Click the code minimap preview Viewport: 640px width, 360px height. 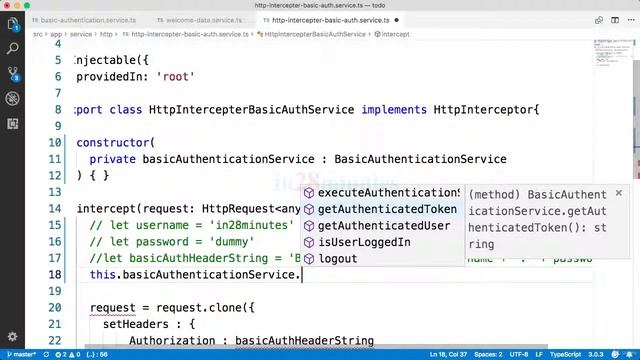[612, 53]
